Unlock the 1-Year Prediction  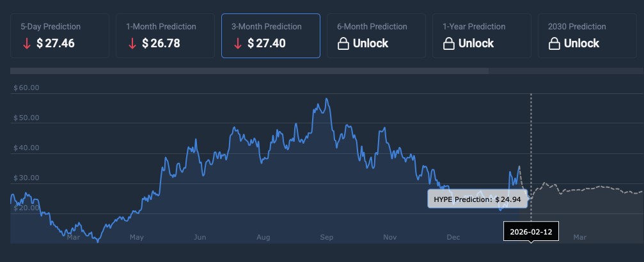point(476,43)
